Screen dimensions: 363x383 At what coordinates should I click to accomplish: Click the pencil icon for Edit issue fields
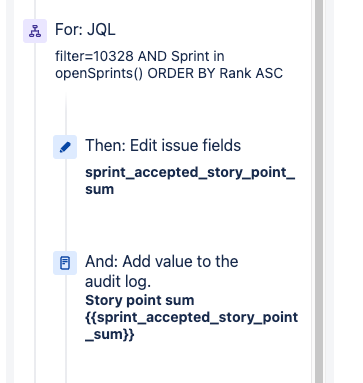(65, 147)
